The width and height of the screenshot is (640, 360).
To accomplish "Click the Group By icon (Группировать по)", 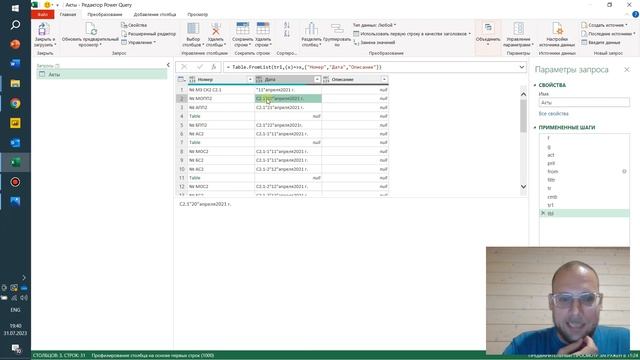I will coord(337,29).
